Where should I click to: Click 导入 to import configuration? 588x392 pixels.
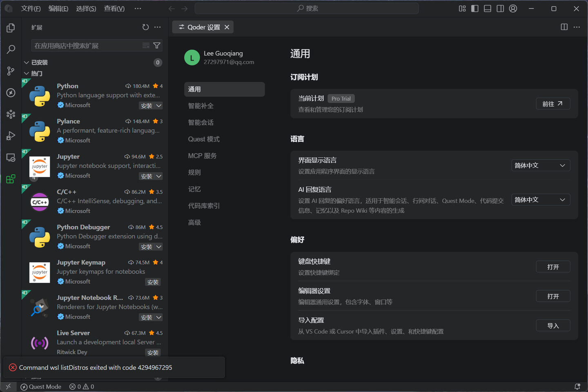point(553,325)
